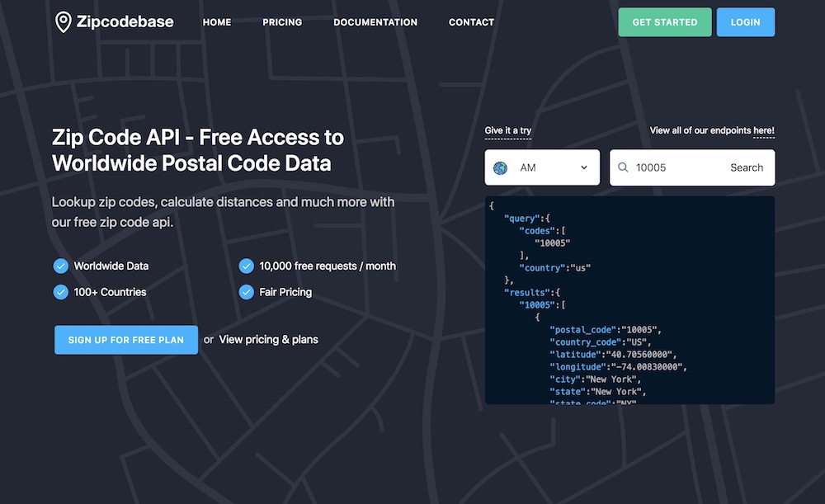The height and width of the screenshot is (504, 825).
Task: Click the "query":{ line in JSON
Action: click(526, 219)
